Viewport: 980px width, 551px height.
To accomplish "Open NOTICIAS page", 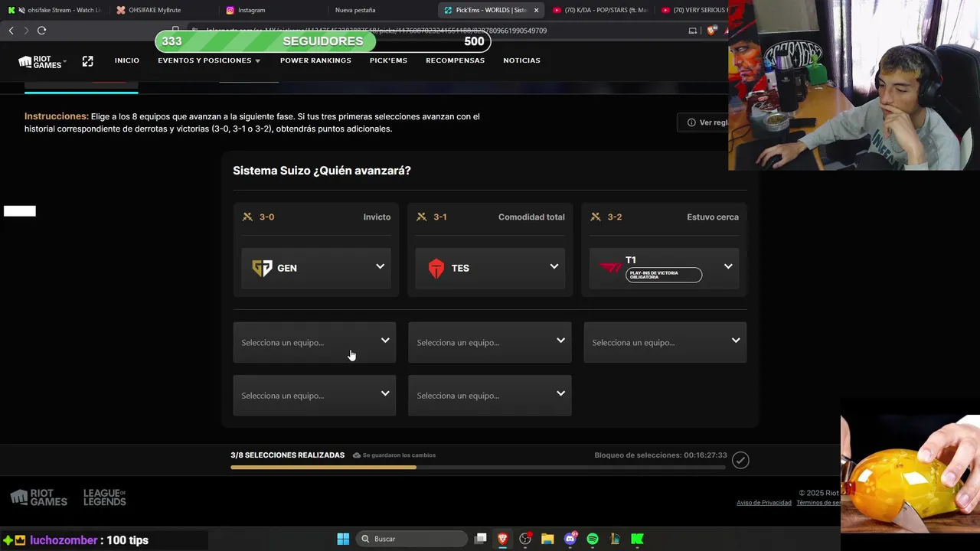I will [x=521, y=60].
